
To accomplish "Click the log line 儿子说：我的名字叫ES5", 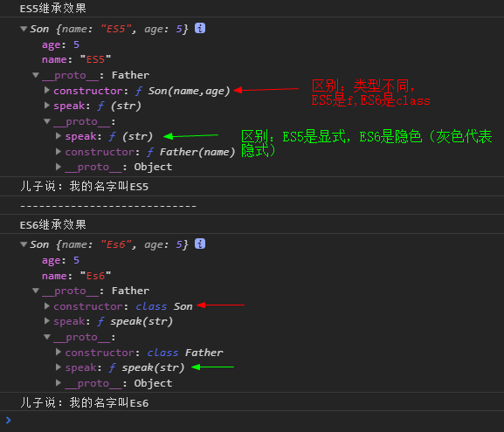I will point(84,186).
